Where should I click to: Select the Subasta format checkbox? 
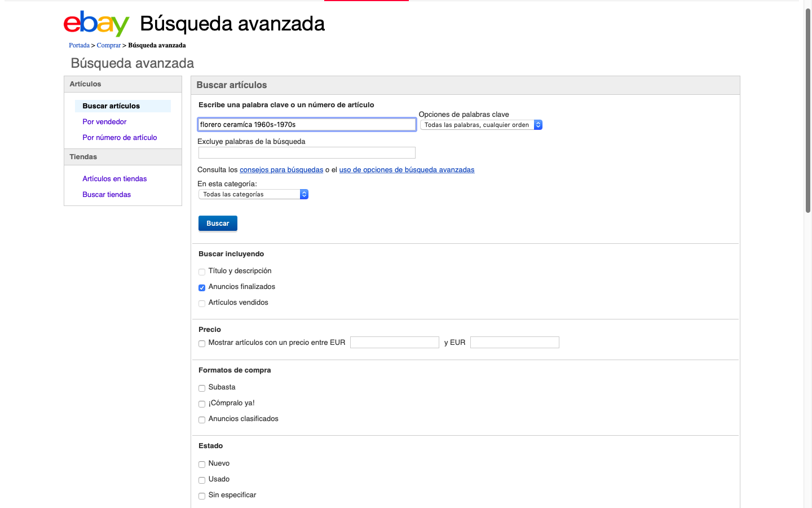click(x=202, y=388)
